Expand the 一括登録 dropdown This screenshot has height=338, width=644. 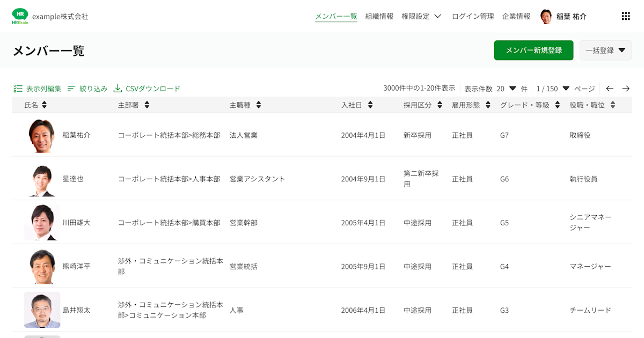point(605,50)
